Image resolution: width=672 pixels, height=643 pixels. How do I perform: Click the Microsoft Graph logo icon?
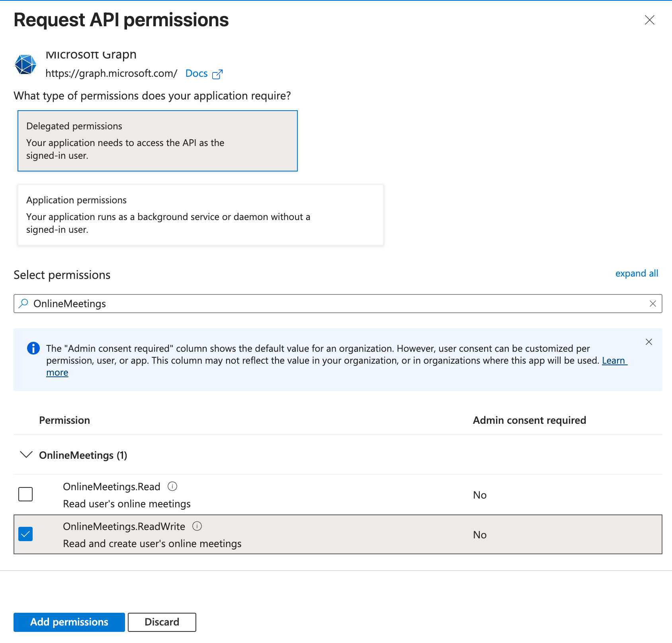tap(25, 64)
